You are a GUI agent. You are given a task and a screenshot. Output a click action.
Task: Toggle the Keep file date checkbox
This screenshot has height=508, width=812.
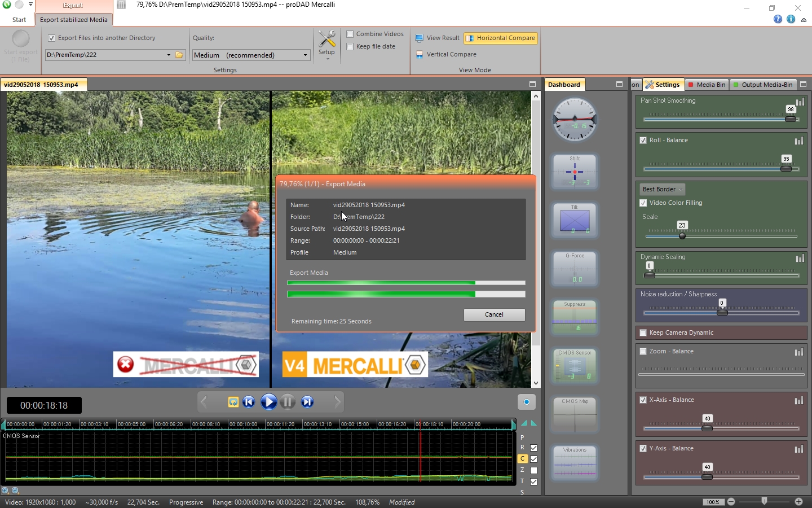(350, 47)
